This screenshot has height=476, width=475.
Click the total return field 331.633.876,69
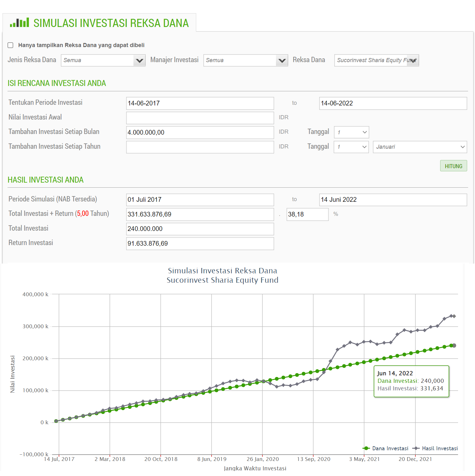(x=200, y=214)
